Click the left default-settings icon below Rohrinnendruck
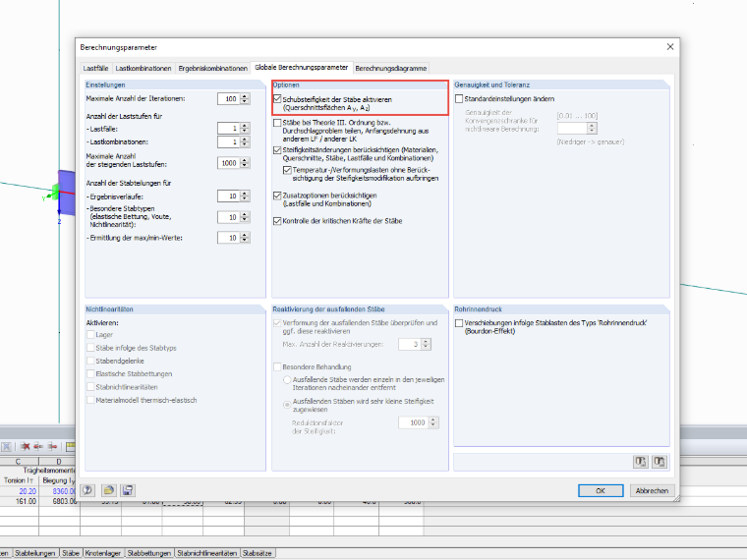747x560 pixels. click(x=640, y=462)
